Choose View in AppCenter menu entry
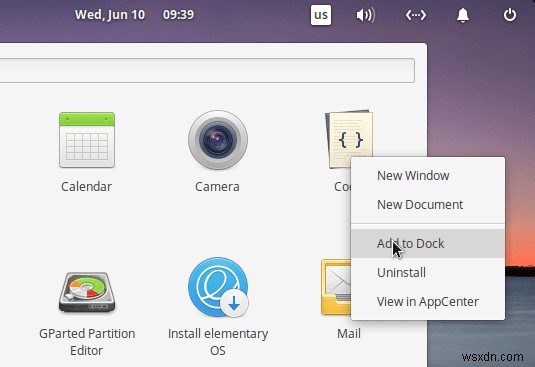The width and height of the screenshot is (535, 367). (428, 302)
